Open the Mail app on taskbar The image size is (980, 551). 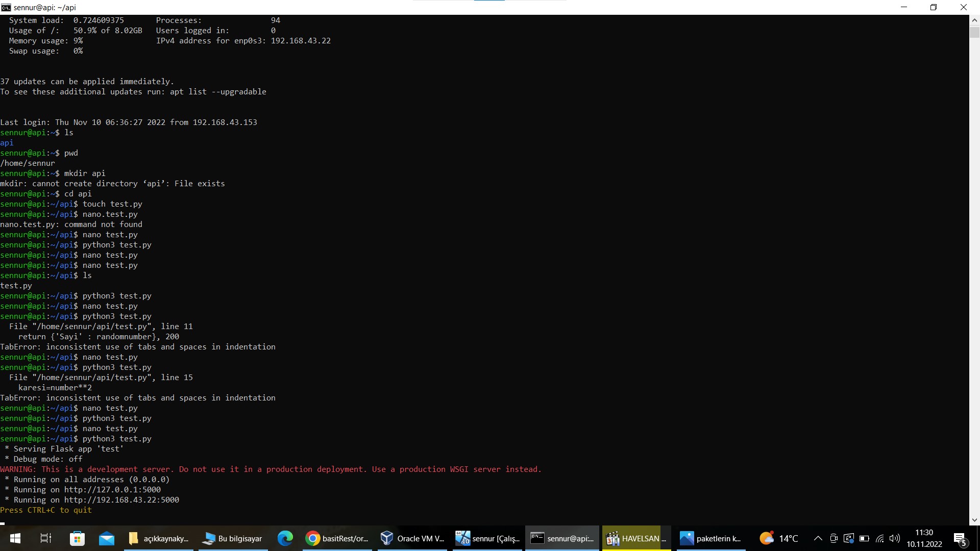107,538
